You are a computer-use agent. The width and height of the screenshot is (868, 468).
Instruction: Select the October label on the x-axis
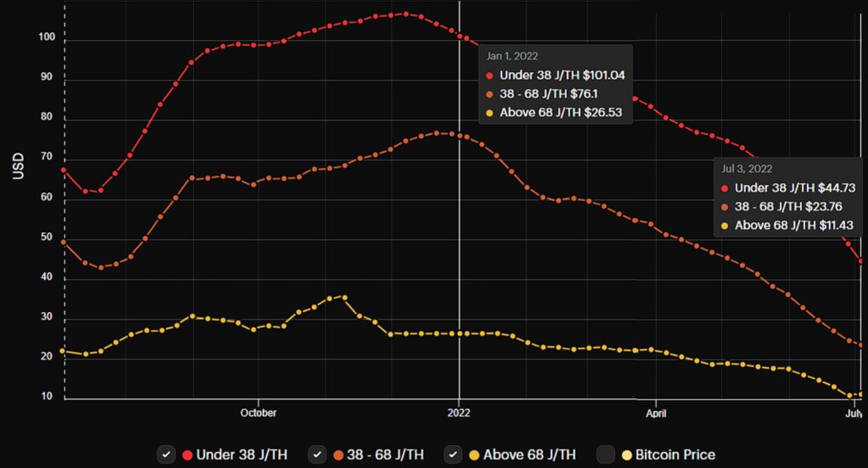click(x=258, y=414)
